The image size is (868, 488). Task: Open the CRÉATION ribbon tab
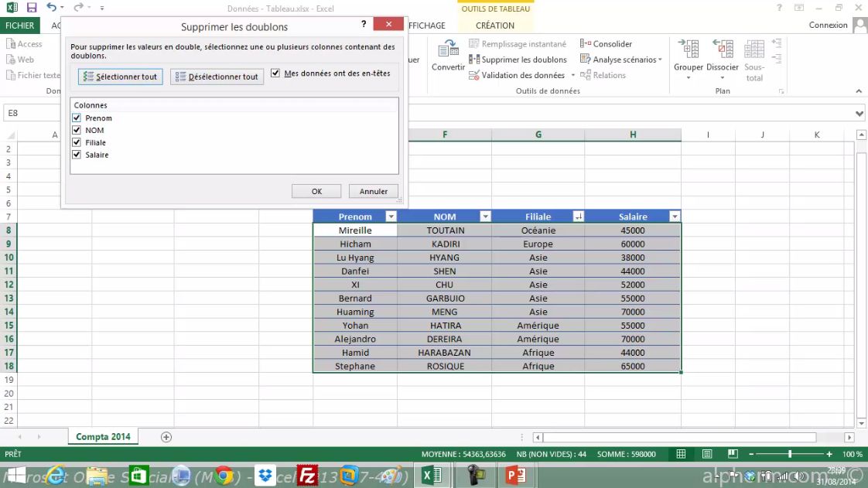click(495, 26)
